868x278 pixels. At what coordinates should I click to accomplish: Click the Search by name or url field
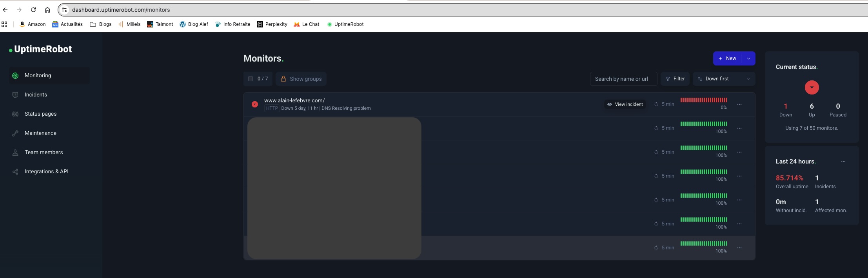tap(623, 79)
